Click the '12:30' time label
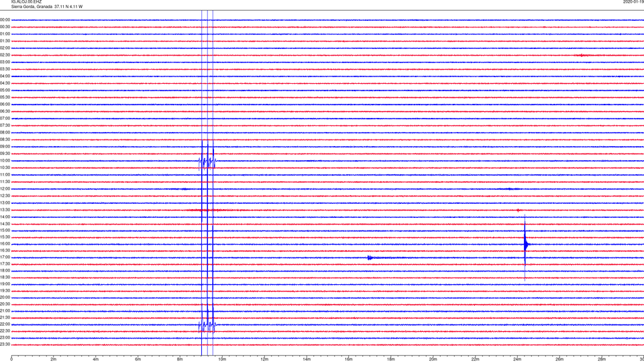 [5, 196]
